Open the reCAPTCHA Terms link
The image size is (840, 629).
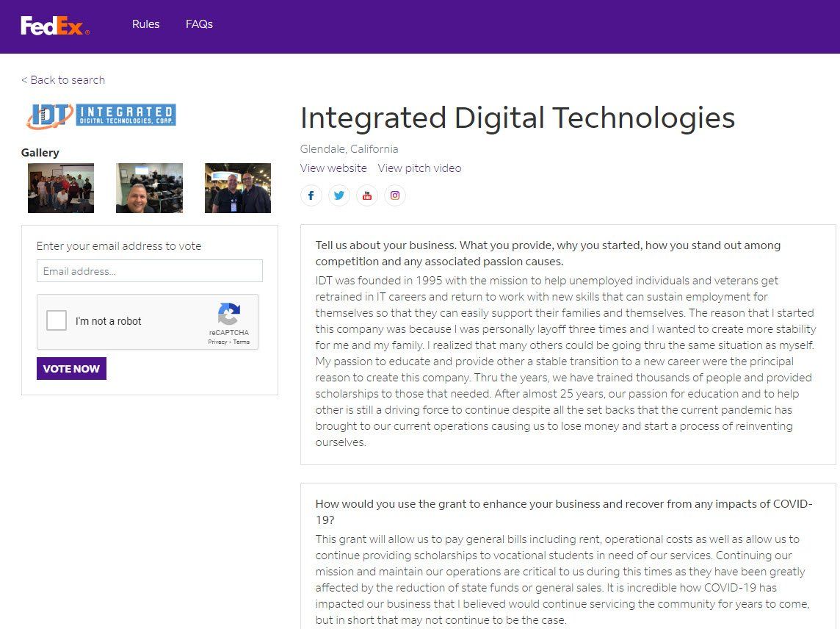click(241, 342)
